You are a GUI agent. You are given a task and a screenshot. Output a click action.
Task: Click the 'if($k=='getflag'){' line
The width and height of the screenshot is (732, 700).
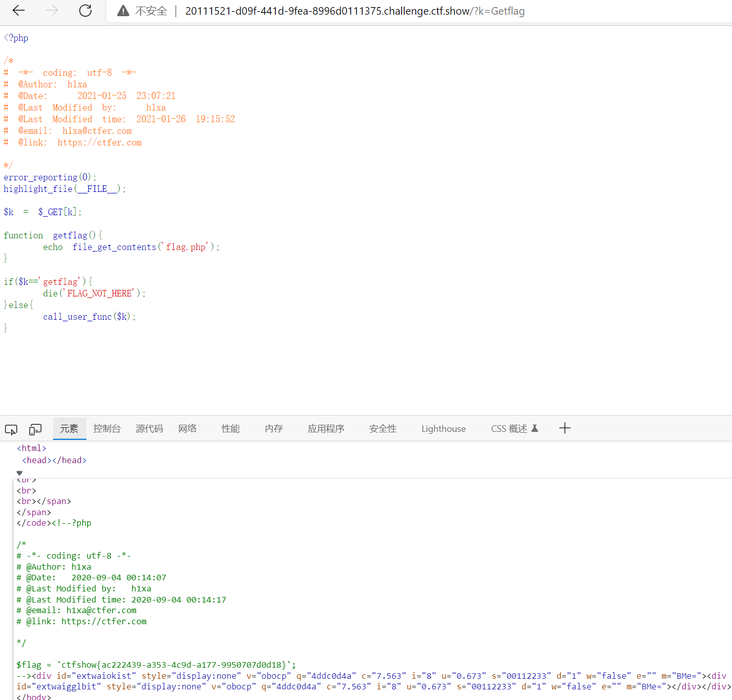click(x=48, y=282)
